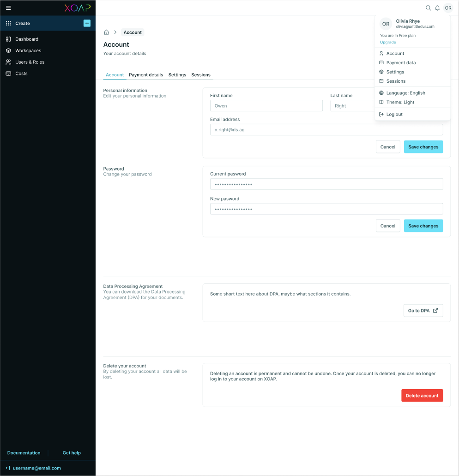Click the Delete account button
The image size is (459, 476).
[422, 395]
